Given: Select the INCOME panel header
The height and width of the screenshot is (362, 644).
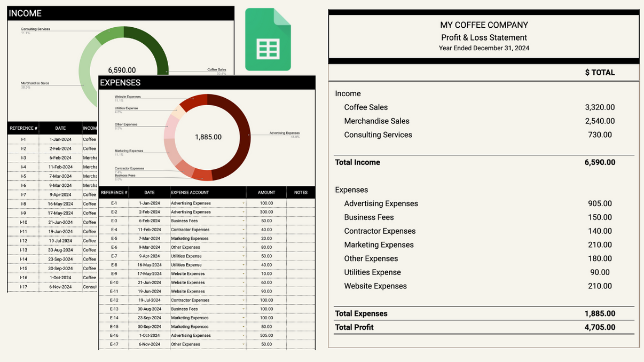Looking at the screenshot, I should tap(25, 13).
